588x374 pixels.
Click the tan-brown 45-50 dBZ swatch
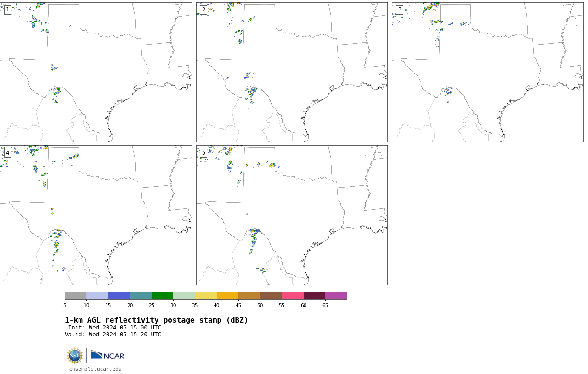(249, 296)
